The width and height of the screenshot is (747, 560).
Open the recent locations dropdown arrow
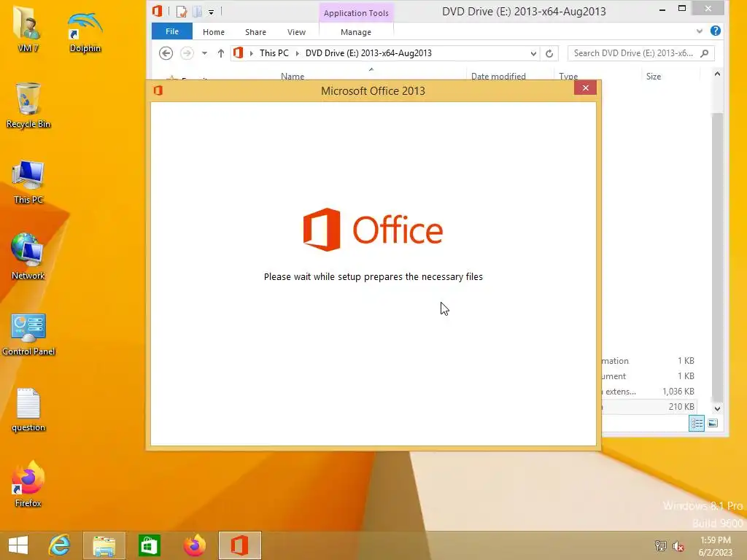(x=204, y=53)
